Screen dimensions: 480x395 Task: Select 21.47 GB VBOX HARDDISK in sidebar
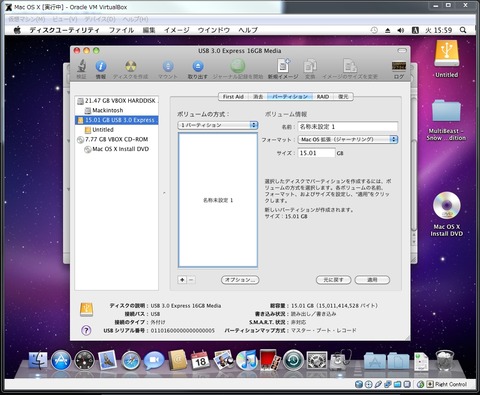pos(117,100)
